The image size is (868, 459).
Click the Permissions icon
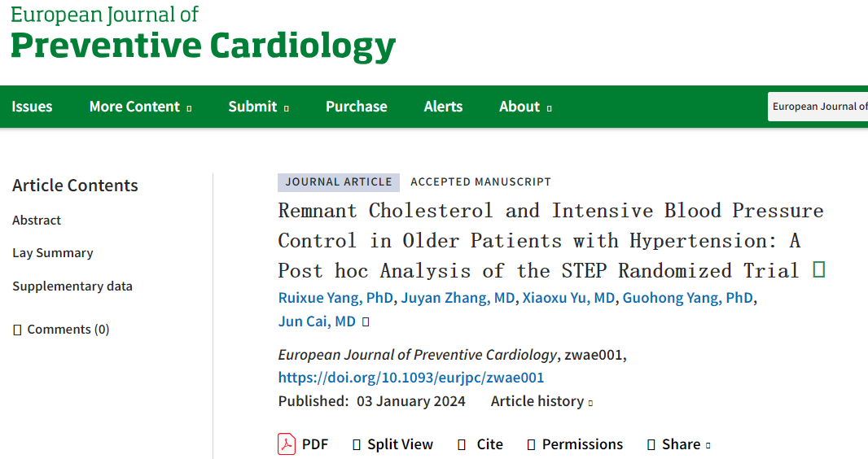[x=531, y=444]
